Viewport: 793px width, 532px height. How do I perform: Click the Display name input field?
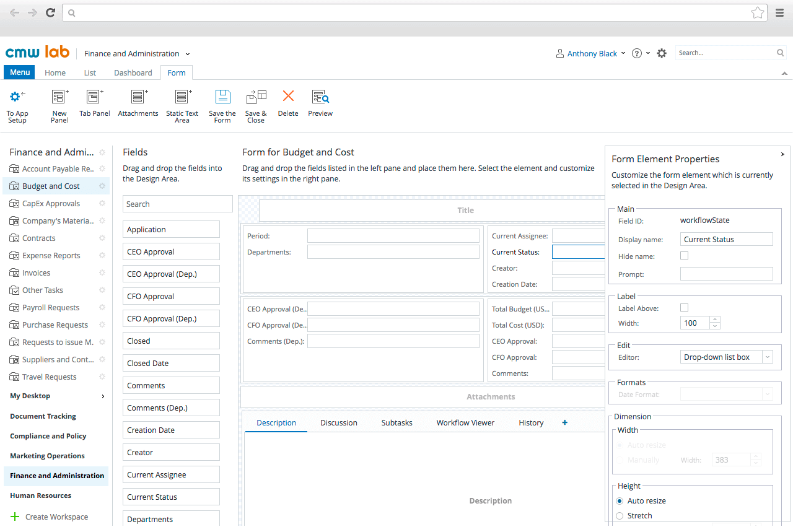coord(727,239)
